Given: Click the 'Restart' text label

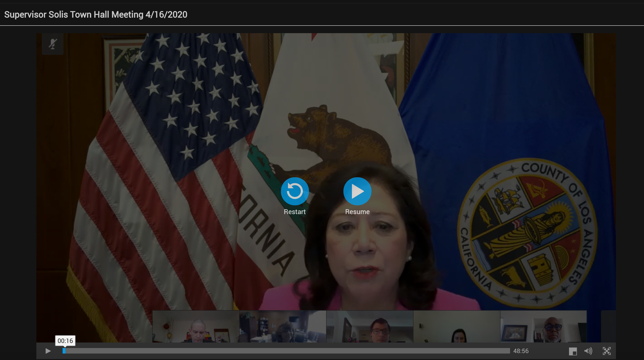Looking at the screenshot, I should click(295, 212).
